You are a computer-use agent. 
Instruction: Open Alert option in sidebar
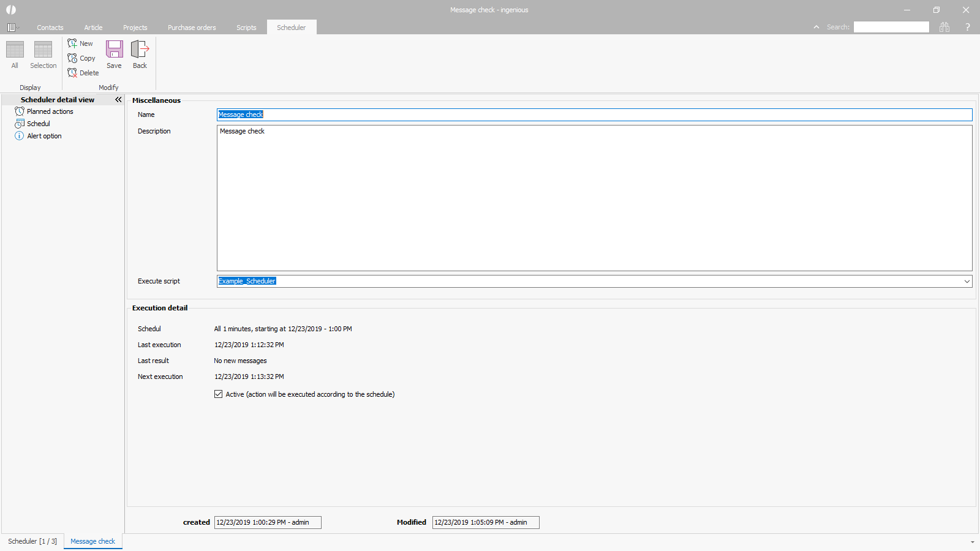(x=44, y=136)
